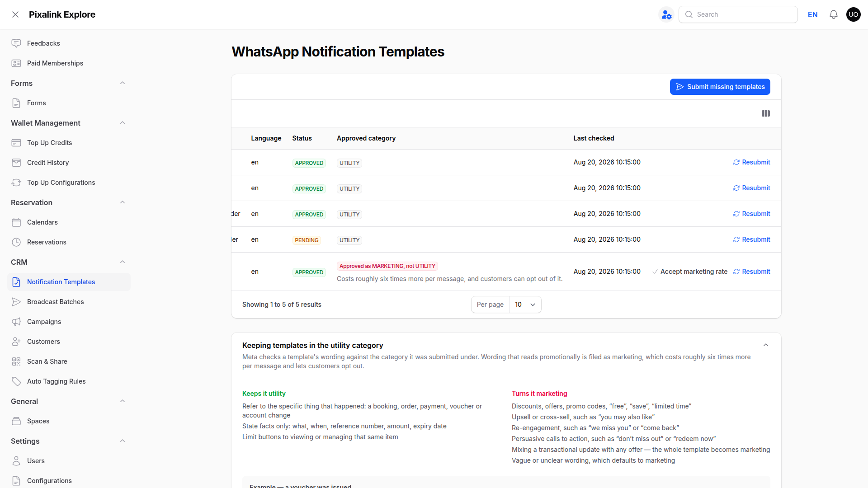The height and width of the screenshot is (488, 868).
Task: Open the notifications bell
Action: click(x=834, y=14)
